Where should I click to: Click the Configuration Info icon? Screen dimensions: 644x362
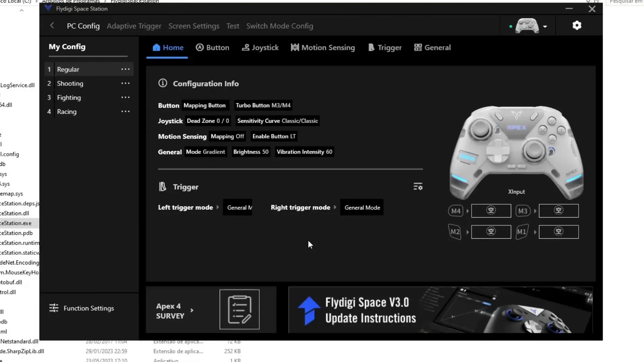click(163, 83)
